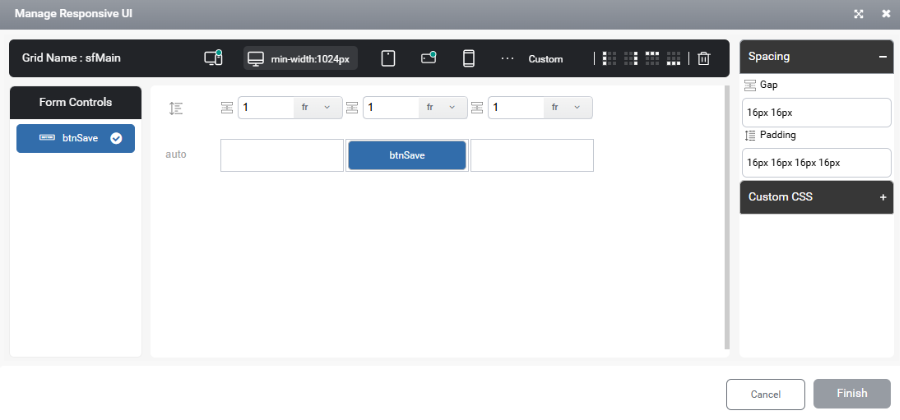
Task: Click the Finish button
Action: [x=852, y=394]
